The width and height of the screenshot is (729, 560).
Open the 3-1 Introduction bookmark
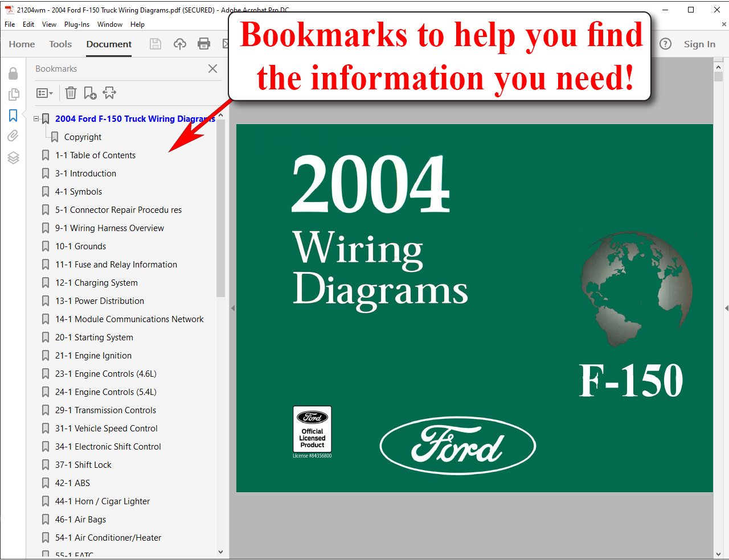[x=85, y=174]
